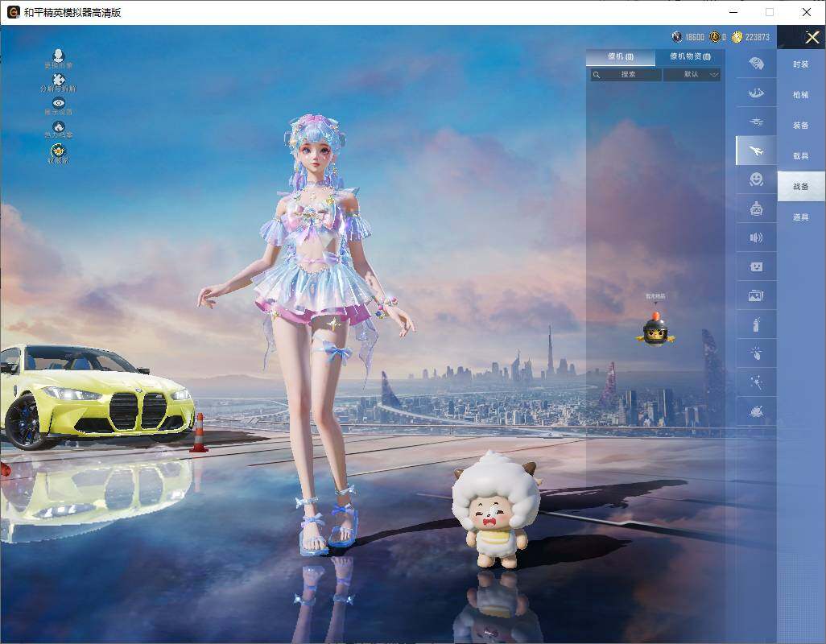
Task: Select the selected airplane category icon
Action: tap(756, 151)
